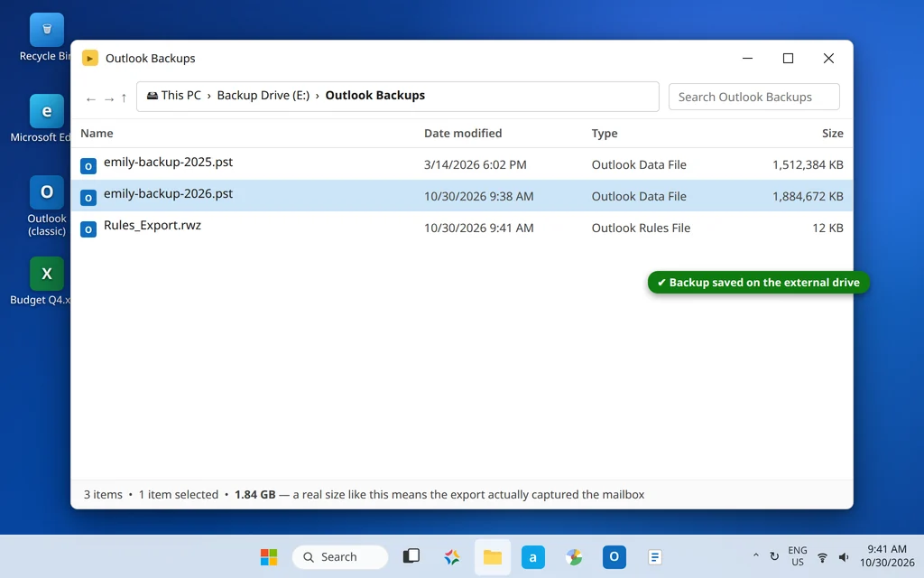Viewport: 924px width, 578px height.
Task: Open Task View on the taskbar
Action: pos(411,556)
